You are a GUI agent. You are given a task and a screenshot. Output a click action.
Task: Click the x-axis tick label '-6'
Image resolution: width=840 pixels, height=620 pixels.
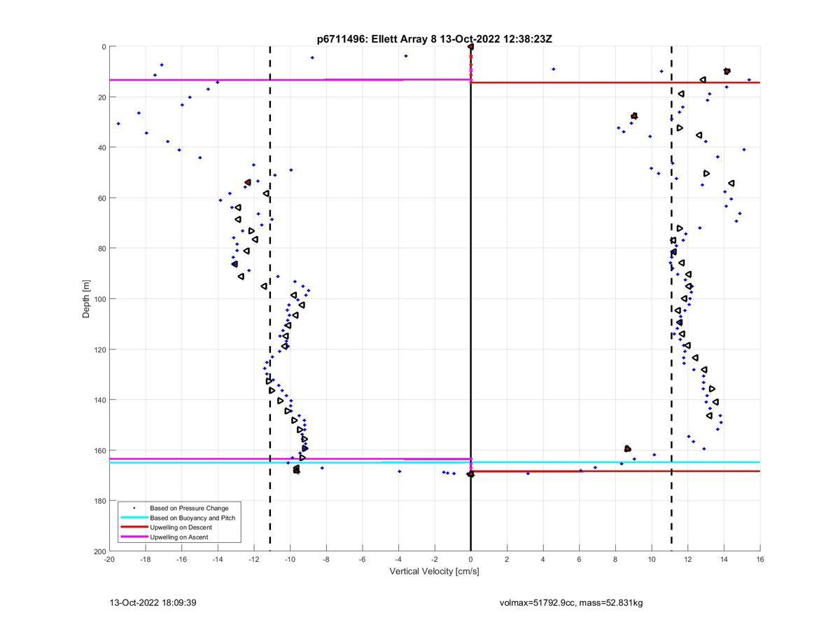363,559
